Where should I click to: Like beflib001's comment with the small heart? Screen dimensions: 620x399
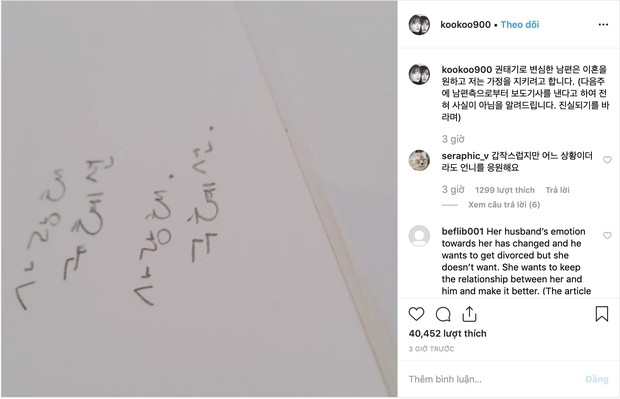coord(607,235)
